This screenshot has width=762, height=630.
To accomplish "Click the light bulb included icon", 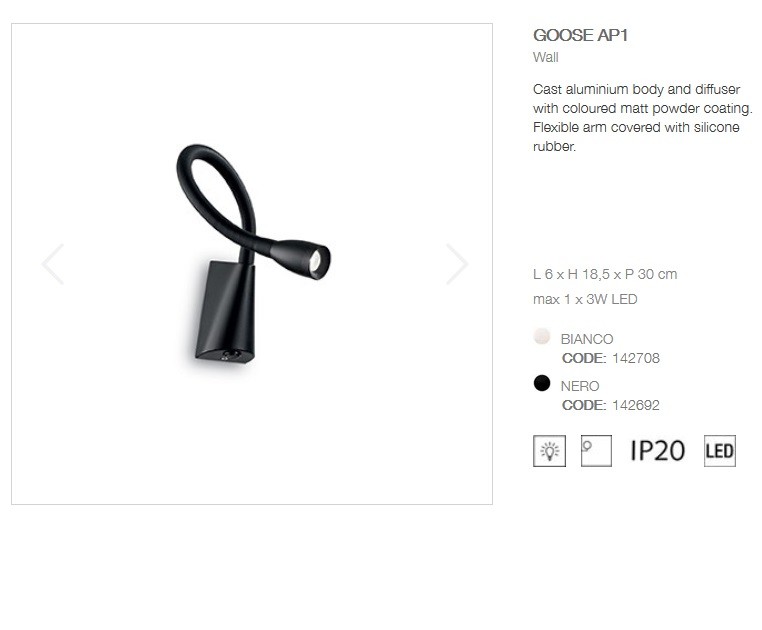I will (x=550, y=451).
